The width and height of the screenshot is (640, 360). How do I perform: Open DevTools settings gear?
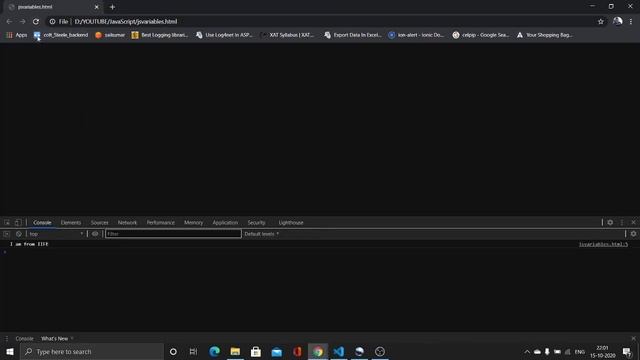point(610,222)
